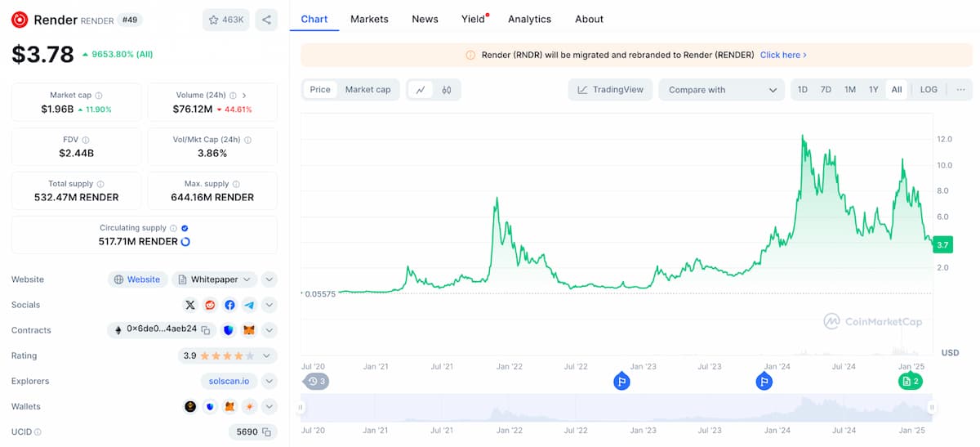Image resolution: width=980 pixels, height=447 pixels.
Task: Set chart range to 1D
Action: pyautogui.click(x=803, y=90)
